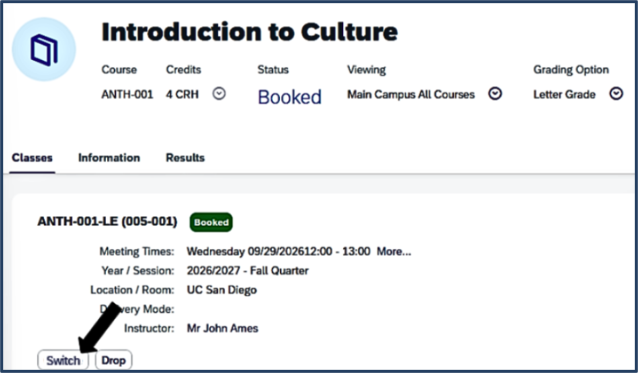The width and height of the screenshot is (638, 373).
Task: Click Main Campus All Courses text
Action: click(x=411, y=94)
